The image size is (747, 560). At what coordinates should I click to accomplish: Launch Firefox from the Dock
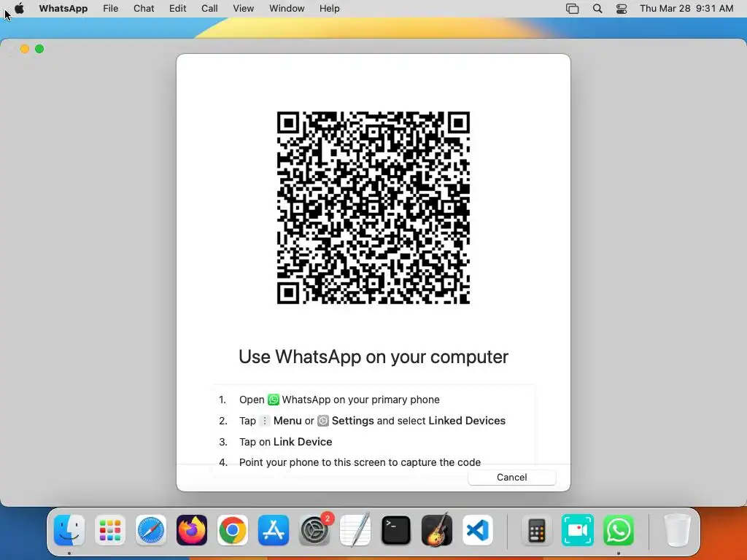click(192, 530)
